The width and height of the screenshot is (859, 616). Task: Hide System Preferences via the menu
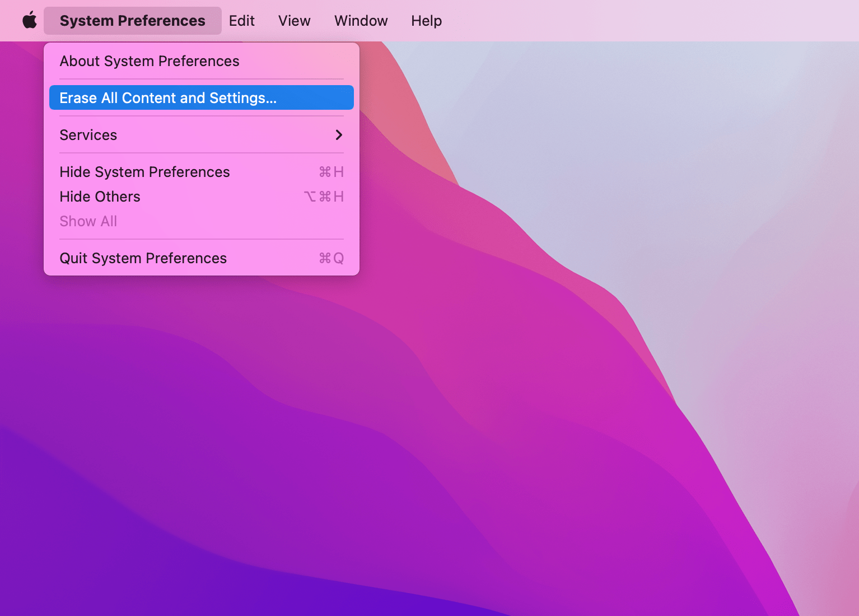[x=144, y=172]
